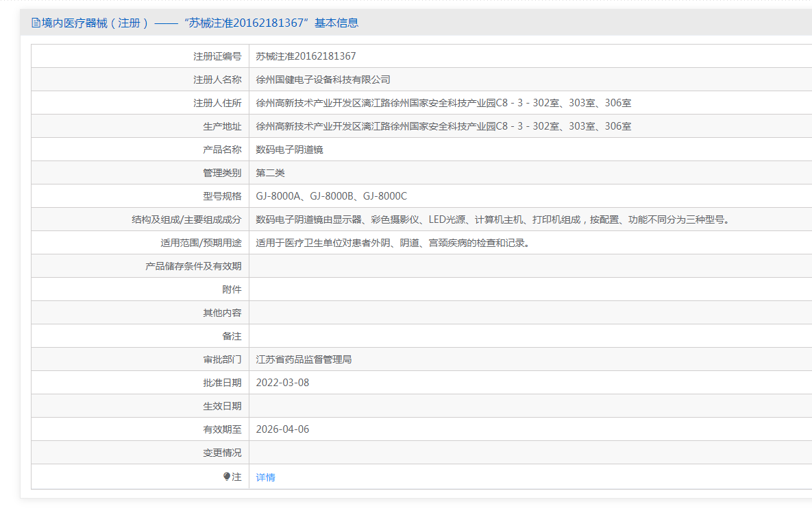This screenshot has width=812, height=513.
Task: Click the 结构及组成 description text
Action: click(x=492, y=219)
